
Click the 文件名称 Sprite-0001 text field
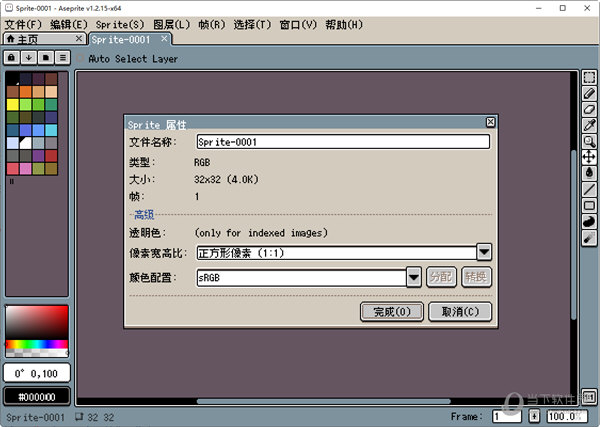(343, 142)
